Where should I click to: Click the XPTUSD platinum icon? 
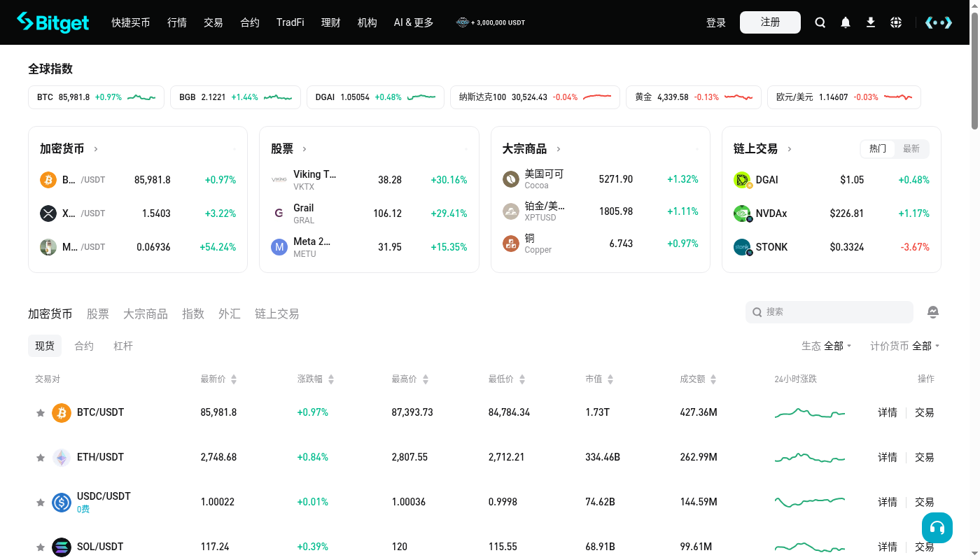coord(511,211)
